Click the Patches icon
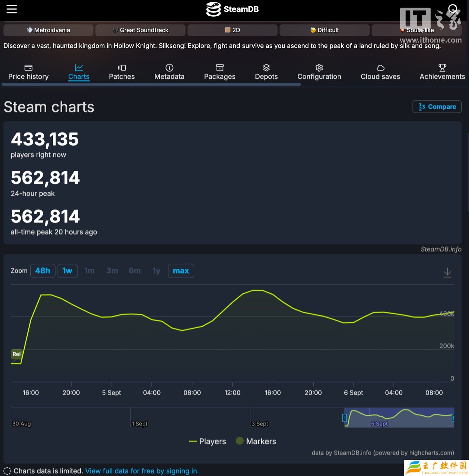This screenshot has width=469, height=476. pyautogui.click(x=122, y=68)
